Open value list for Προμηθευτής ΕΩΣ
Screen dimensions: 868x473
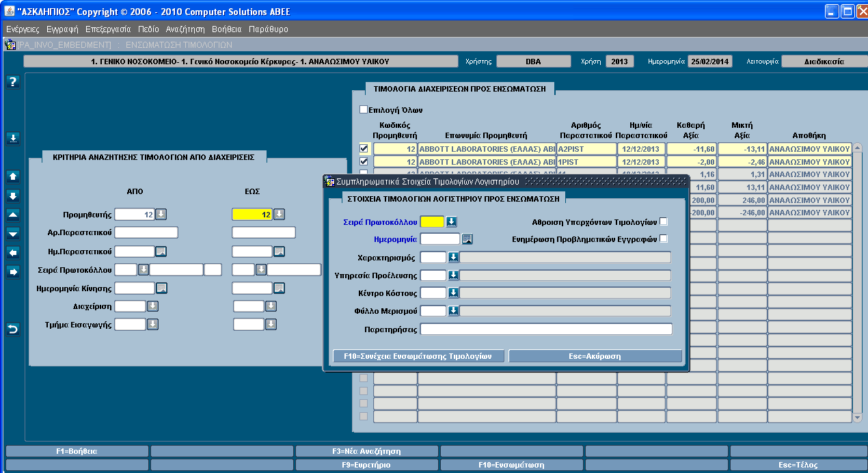pos(279,215)
